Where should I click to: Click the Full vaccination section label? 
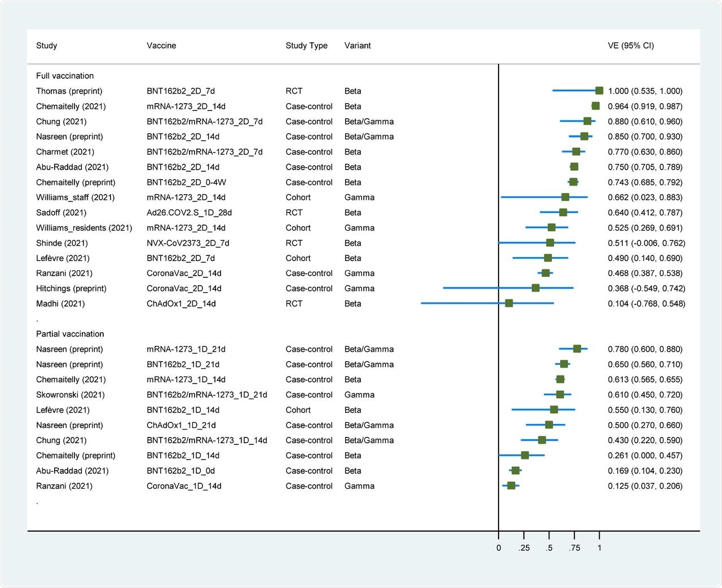click(64, 76)
